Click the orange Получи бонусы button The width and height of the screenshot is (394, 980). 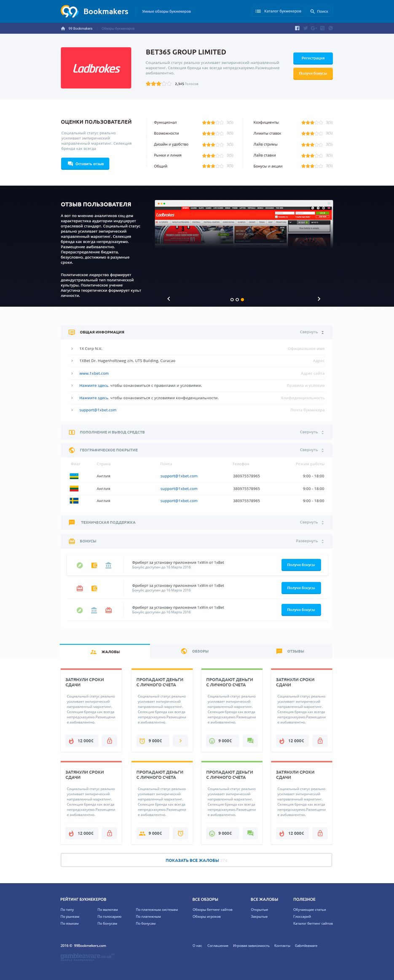[313, 74]
